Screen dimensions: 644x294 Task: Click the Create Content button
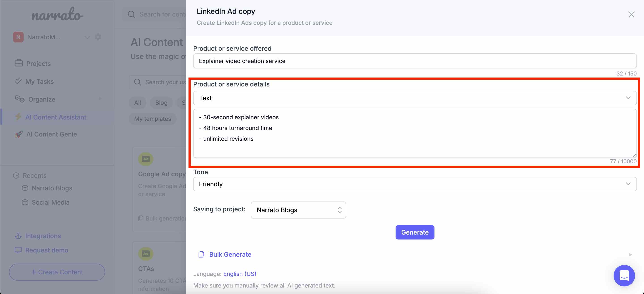(57, 272)
